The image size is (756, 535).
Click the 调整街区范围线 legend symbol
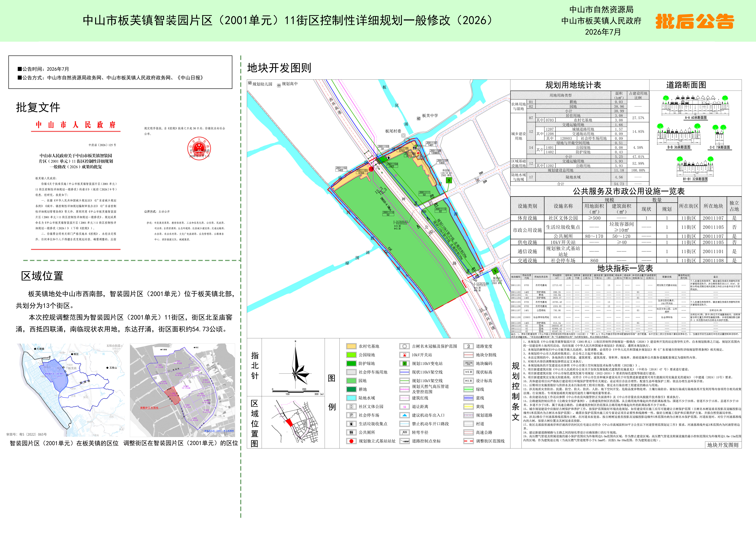click(x=469, y=441)
